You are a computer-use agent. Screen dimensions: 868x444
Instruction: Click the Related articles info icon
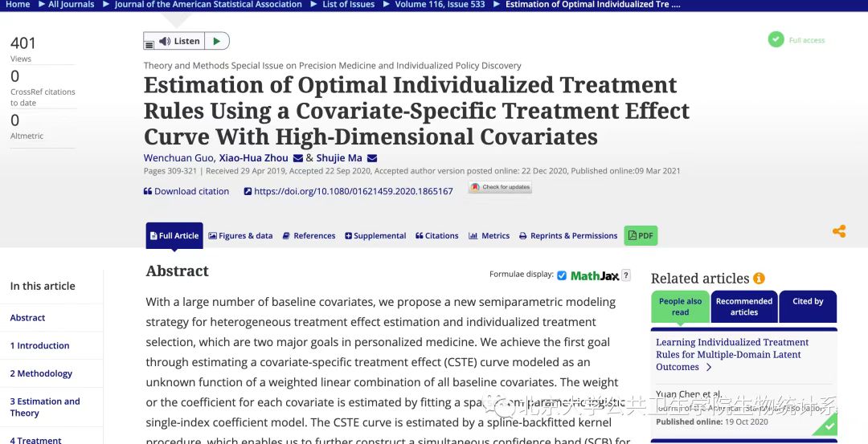coord(758,279)
